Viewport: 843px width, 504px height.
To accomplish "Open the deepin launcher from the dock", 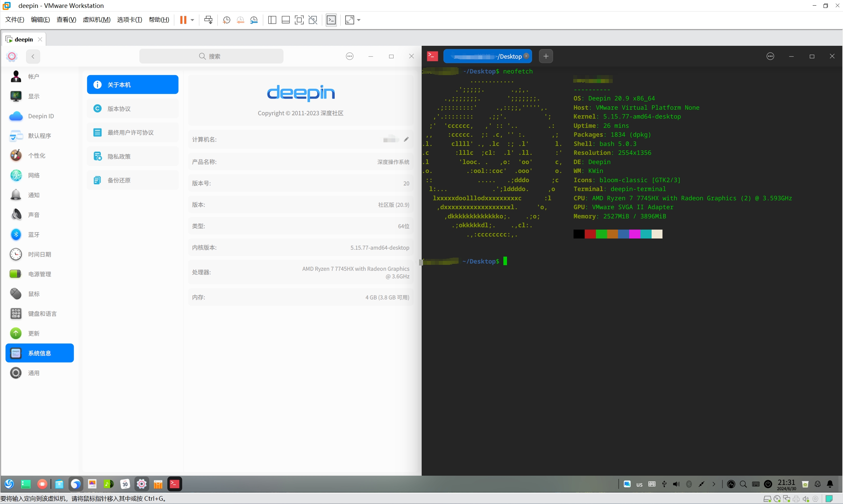I will tap(9, 484).
